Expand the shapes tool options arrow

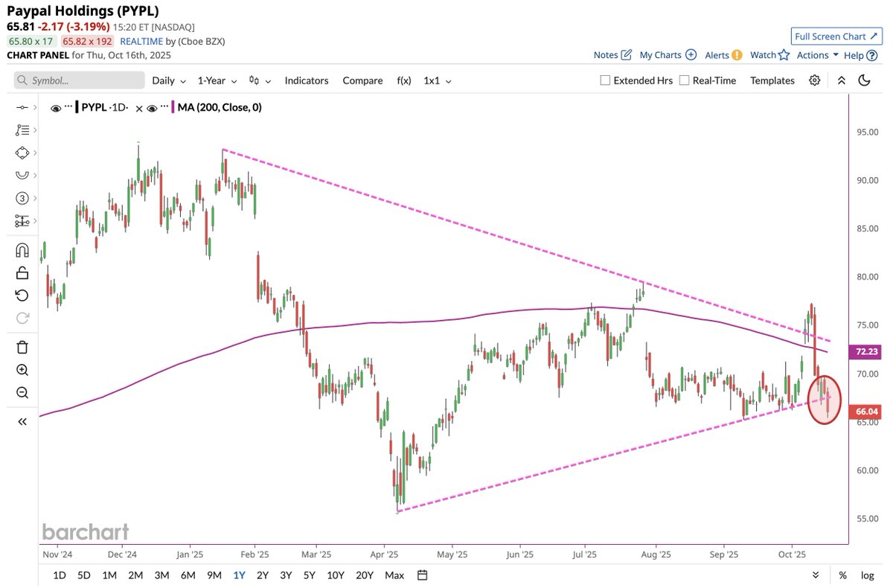35,153
